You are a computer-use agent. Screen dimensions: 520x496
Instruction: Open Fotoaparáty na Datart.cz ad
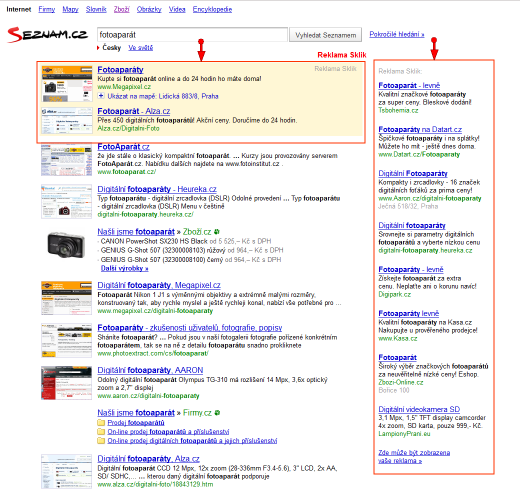[x=420, y=129]
